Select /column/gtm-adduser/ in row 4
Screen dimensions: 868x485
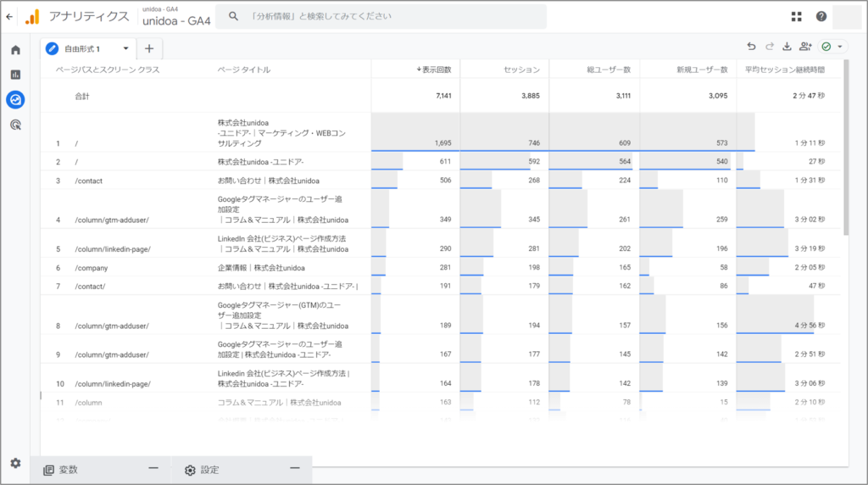(x=112, y=220)
